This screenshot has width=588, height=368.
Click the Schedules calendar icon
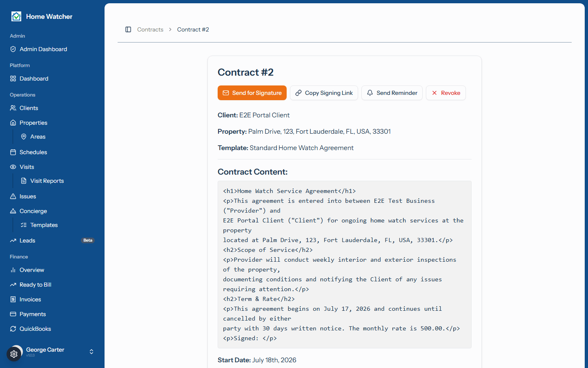coord(13,152)
